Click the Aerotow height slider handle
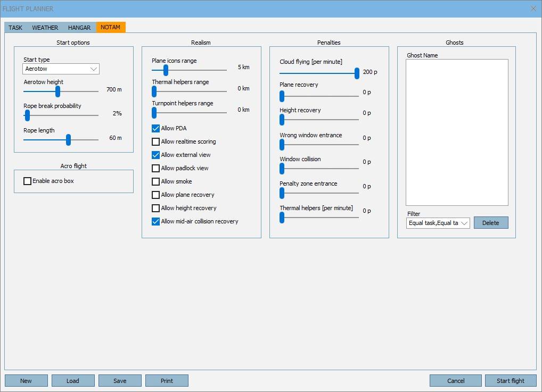542x392 pixels. [58, 91]
